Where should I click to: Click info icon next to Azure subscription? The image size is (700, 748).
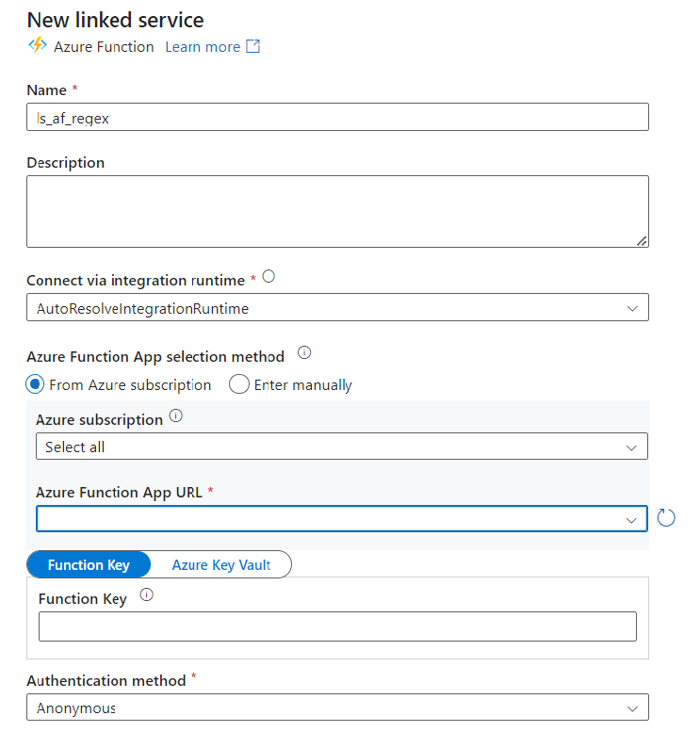click(176, 416)
